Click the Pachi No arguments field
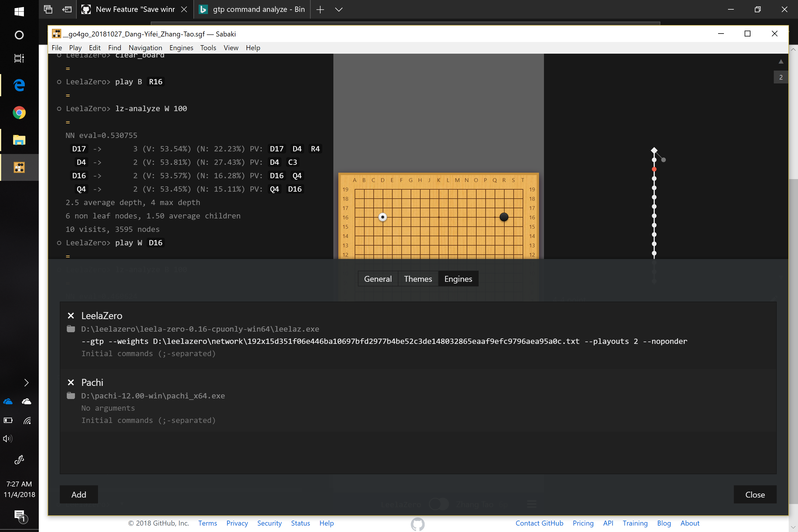798x532 pixels. (x=426, y=408)
